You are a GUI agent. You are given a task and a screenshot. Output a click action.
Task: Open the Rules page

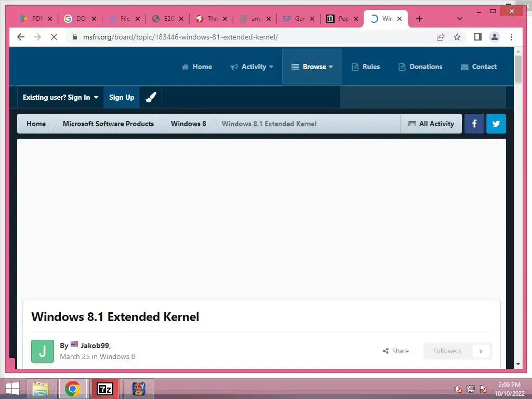pos(366,67)
